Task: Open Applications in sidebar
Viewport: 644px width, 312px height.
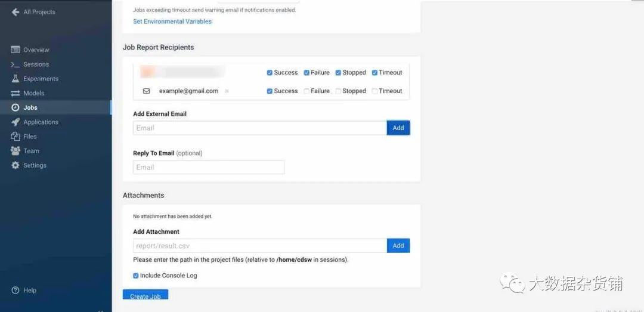Action: click(41, 122)
